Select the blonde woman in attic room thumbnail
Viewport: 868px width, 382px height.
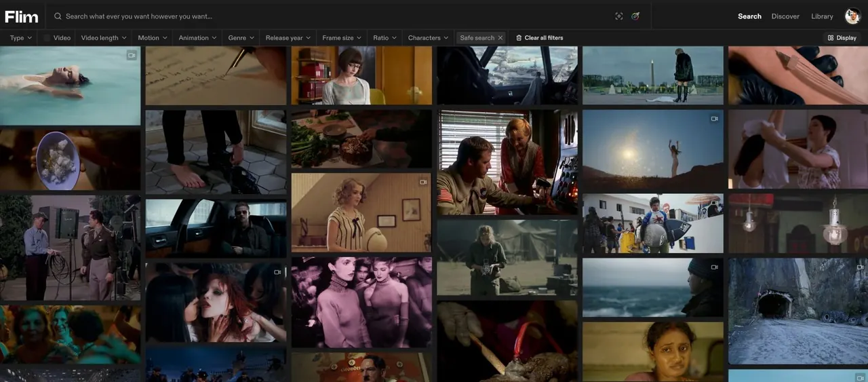[x=361, y=212]
